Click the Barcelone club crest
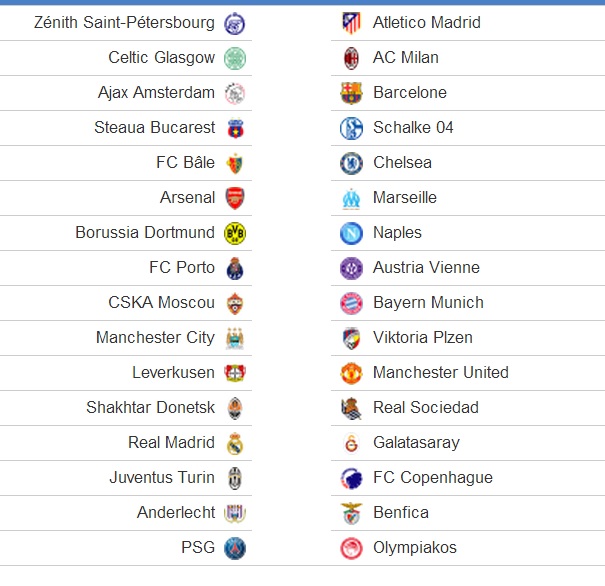This screenshot has width=605, height=586. coord(351,93)
